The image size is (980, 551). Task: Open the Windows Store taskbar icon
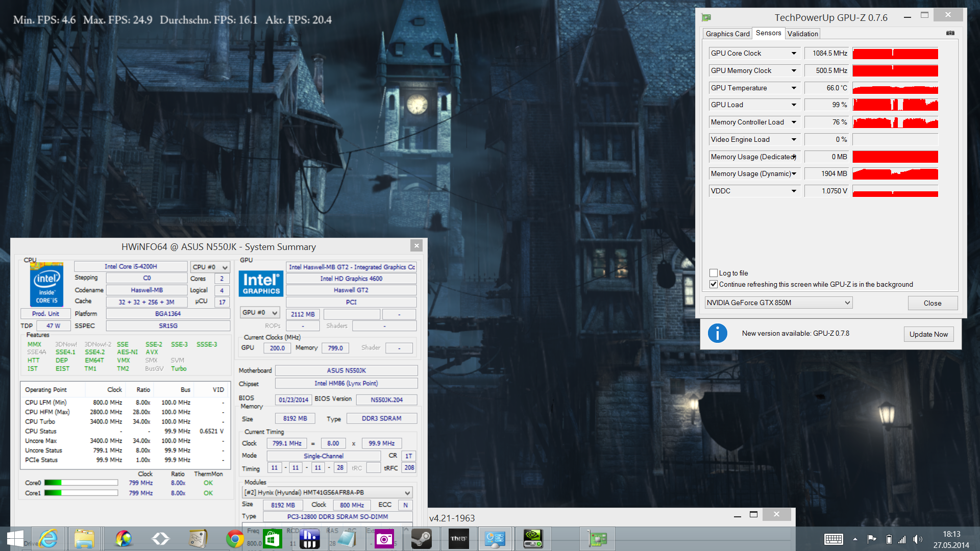tap(273, 539)
